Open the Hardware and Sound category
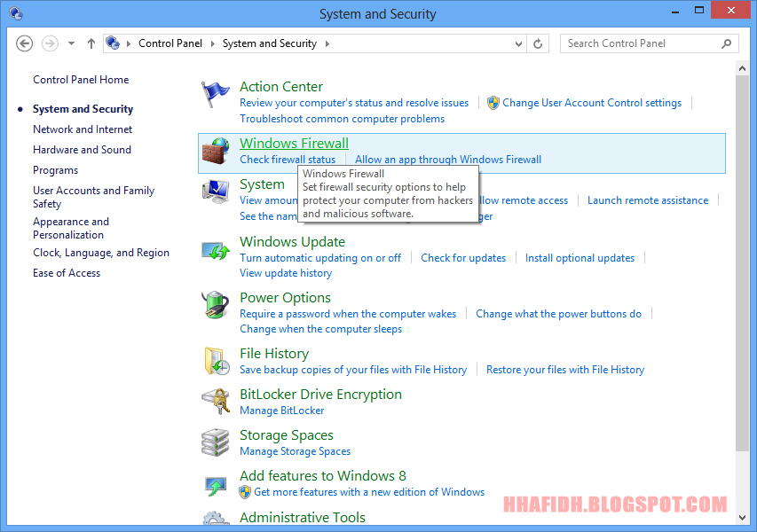 coord(82,149)
